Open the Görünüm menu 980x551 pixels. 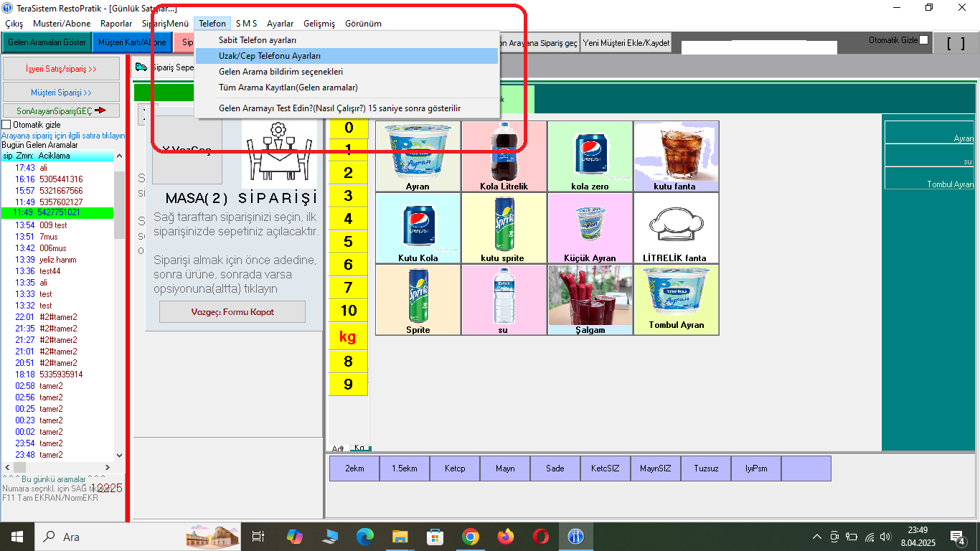tap(364, 24)
